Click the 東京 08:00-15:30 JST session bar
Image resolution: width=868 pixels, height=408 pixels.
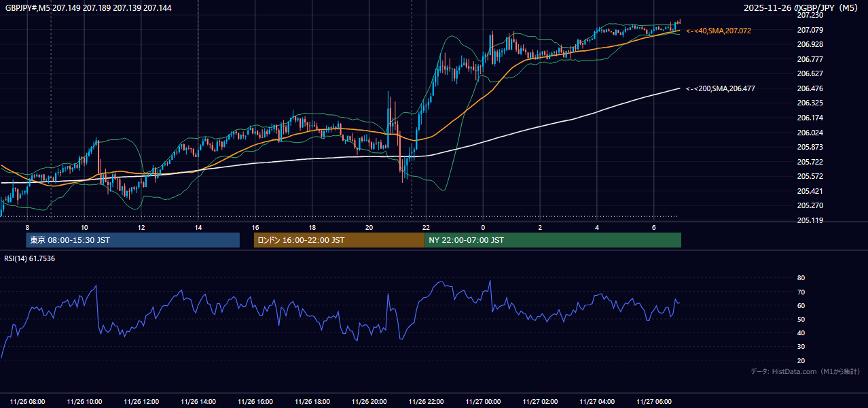pos(133,240)
